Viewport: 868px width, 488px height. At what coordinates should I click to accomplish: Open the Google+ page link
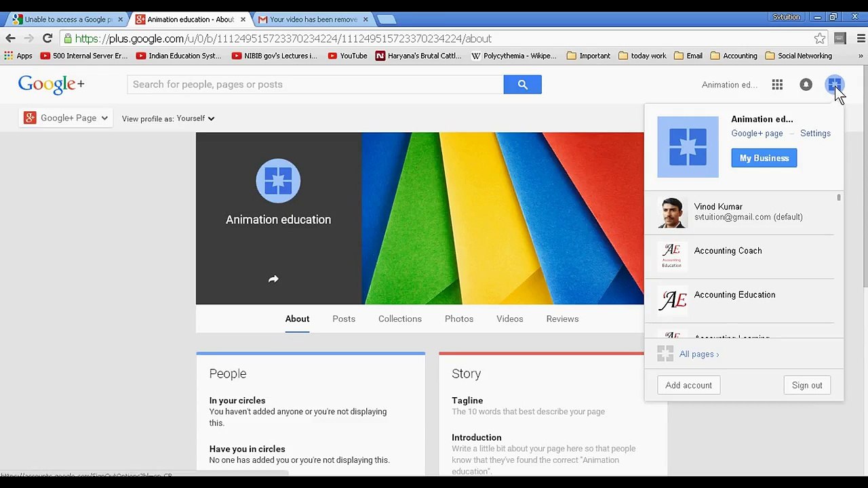coord(757,134)
